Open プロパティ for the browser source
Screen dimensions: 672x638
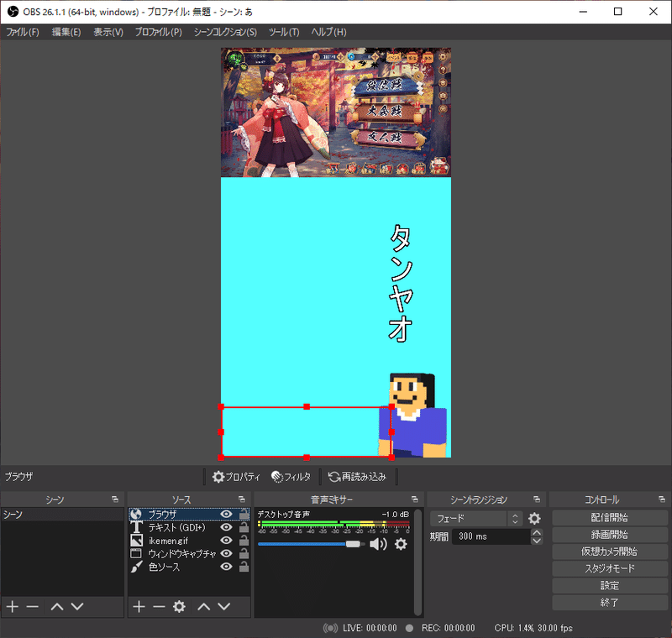point(236,477)
